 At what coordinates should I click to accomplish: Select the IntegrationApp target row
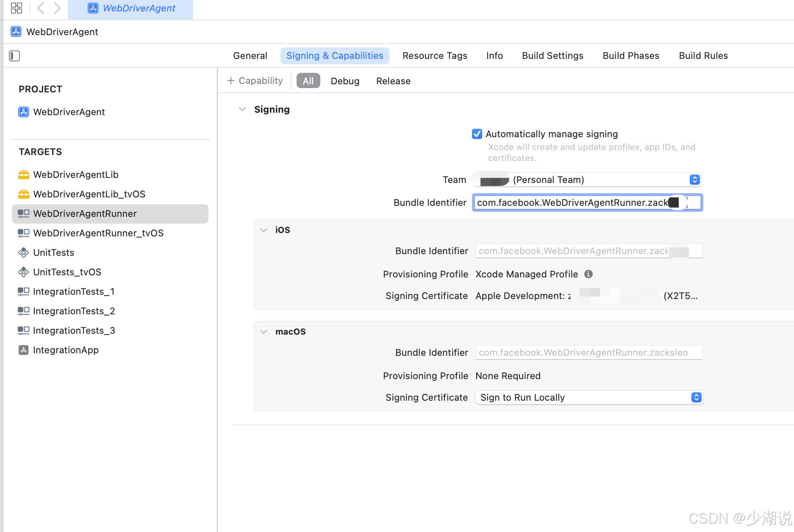(110, 350)
